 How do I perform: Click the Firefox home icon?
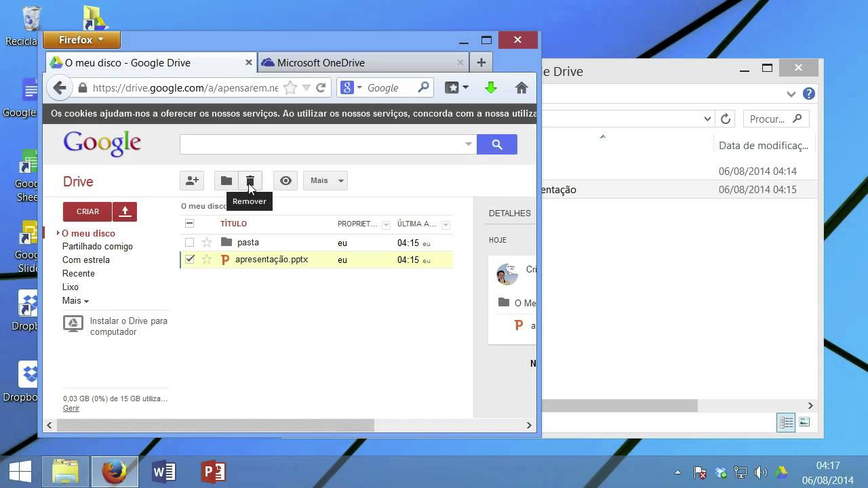point(521,87)
